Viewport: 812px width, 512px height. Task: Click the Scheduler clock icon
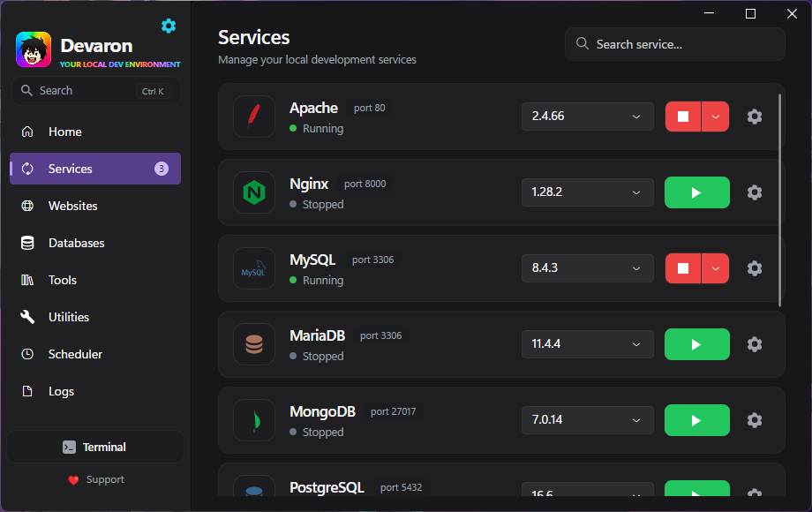coord(27,354)
